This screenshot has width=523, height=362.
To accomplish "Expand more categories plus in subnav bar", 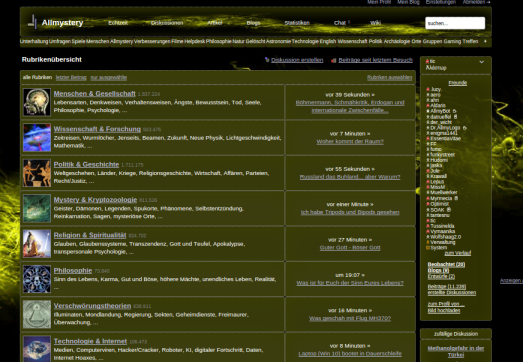I will [485, 41].
